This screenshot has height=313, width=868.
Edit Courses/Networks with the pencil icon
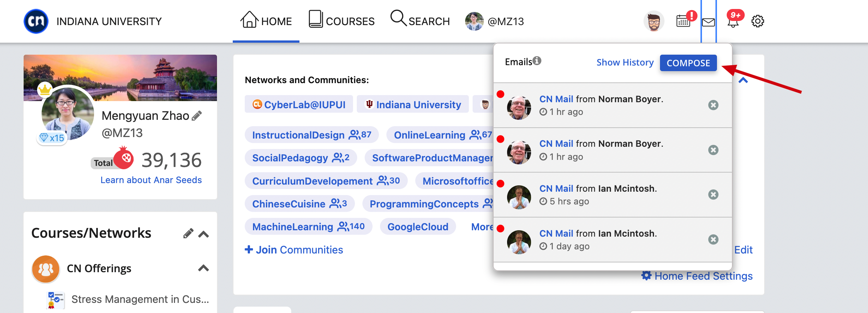click(188, 234)
